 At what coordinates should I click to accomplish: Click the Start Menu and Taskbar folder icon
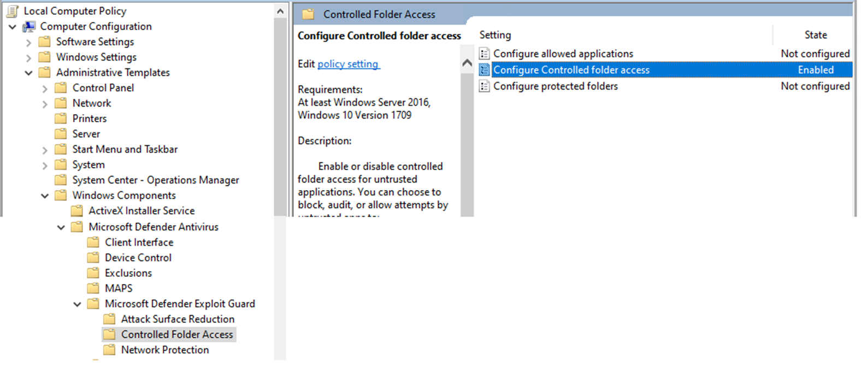coord(61,149)
